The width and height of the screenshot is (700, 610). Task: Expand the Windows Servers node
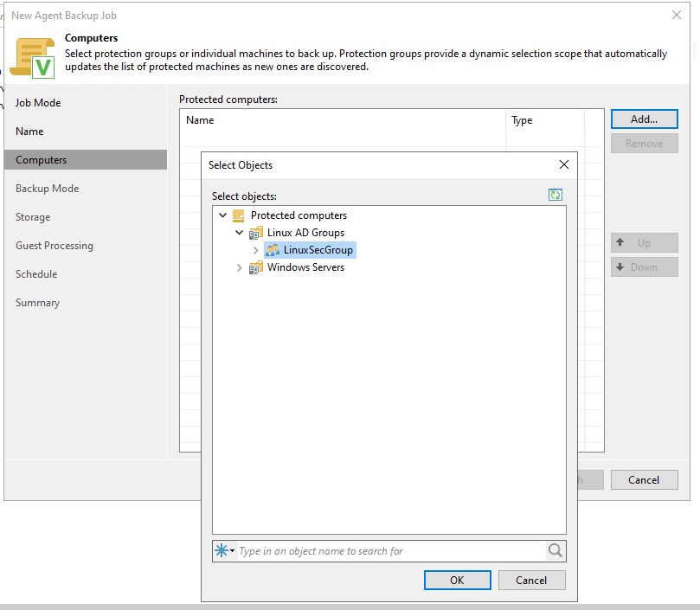pos(240,267)
